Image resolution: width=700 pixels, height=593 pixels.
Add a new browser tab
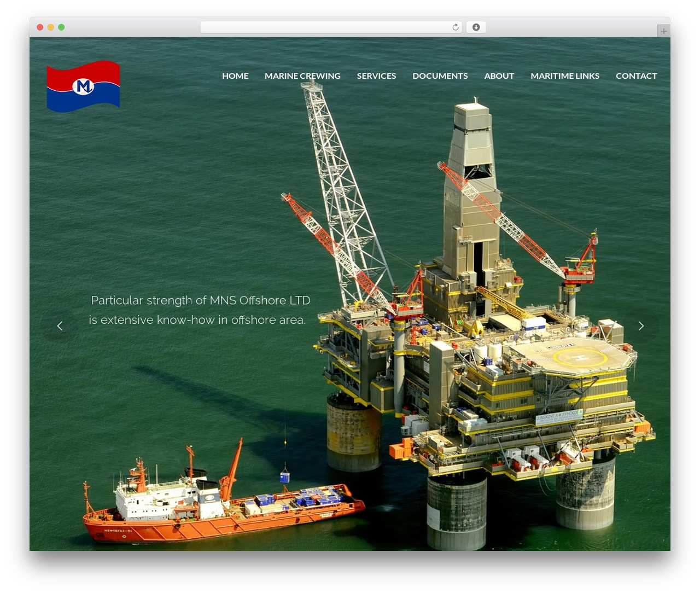point(663,31)
